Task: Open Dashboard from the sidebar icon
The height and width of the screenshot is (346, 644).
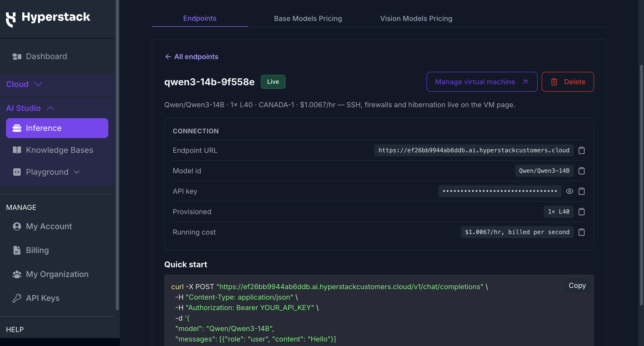Action: (x=17, y=56)
